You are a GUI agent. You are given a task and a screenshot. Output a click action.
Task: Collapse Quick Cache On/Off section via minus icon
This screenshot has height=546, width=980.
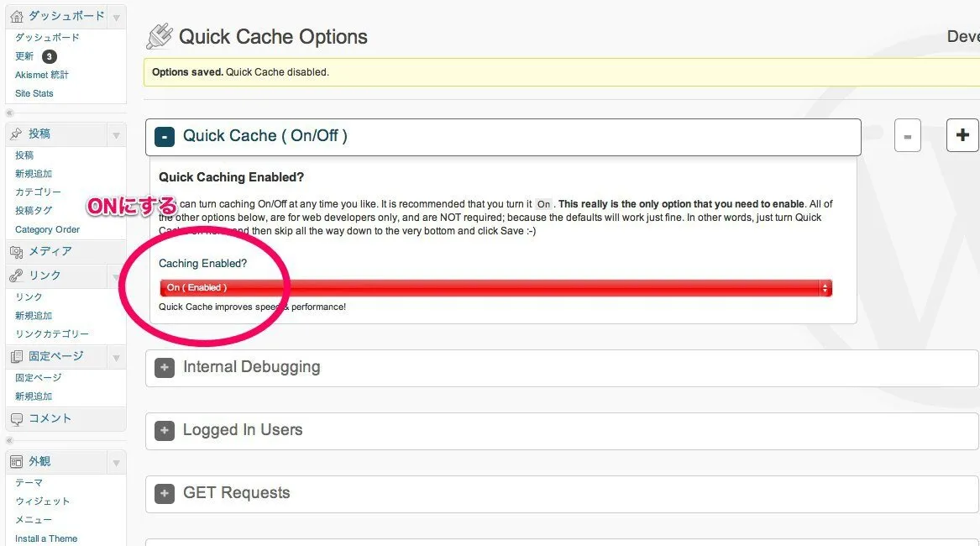click(x=165, y=137)
